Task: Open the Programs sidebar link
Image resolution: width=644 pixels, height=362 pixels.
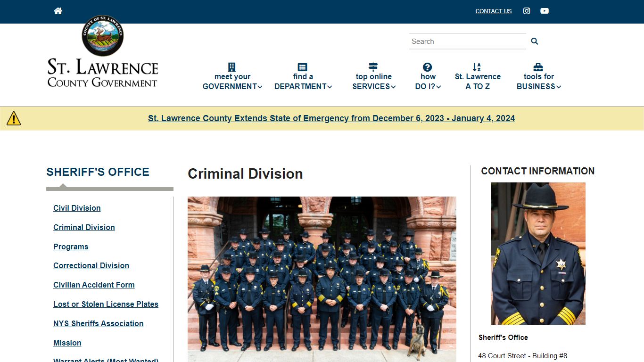Action: tap(71, 247)
